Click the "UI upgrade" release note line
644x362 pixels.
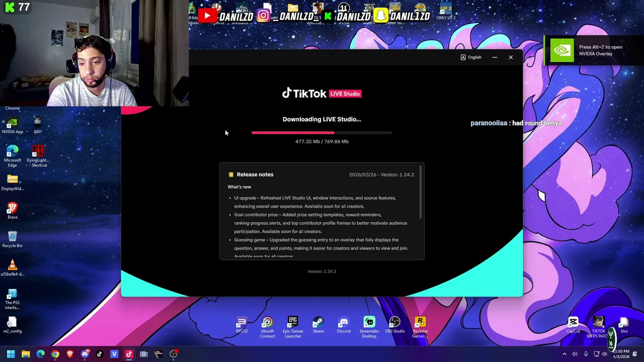(315, 202)
